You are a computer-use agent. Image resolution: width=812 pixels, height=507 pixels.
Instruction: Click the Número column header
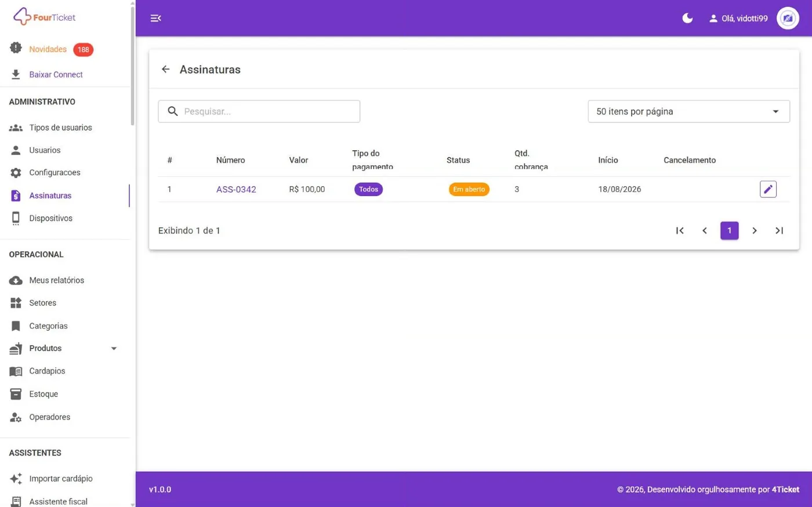tap(230, 160)
